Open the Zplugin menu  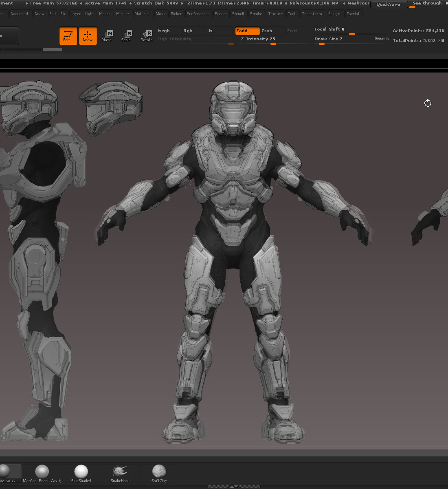[334, 14]
